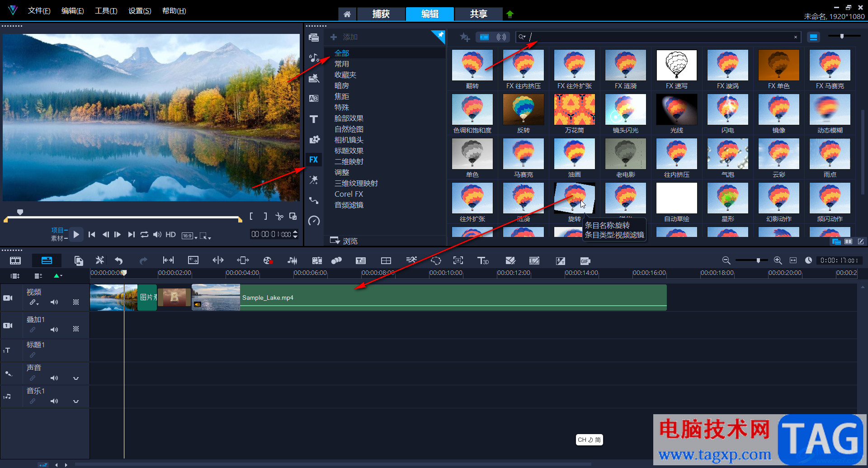This screenshot has width=868, height=468.
Task: Open the 3D title editor icon
Action: point(483,260)
